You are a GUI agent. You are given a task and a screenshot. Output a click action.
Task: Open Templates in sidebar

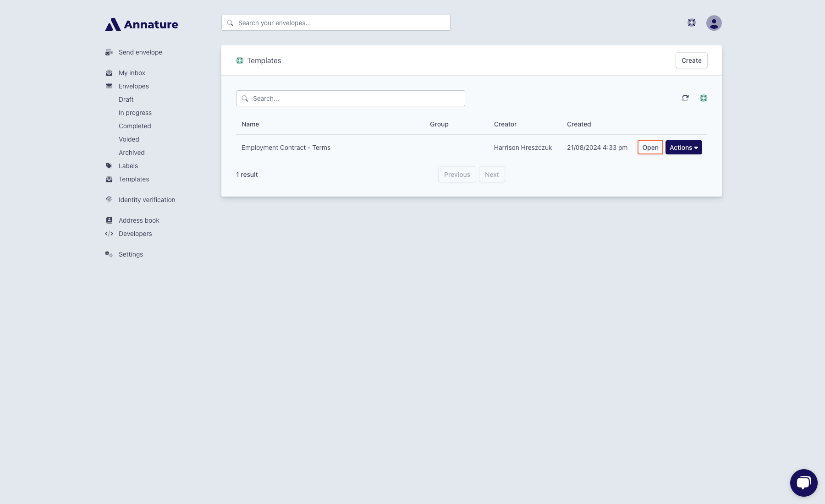click(134, 179)
